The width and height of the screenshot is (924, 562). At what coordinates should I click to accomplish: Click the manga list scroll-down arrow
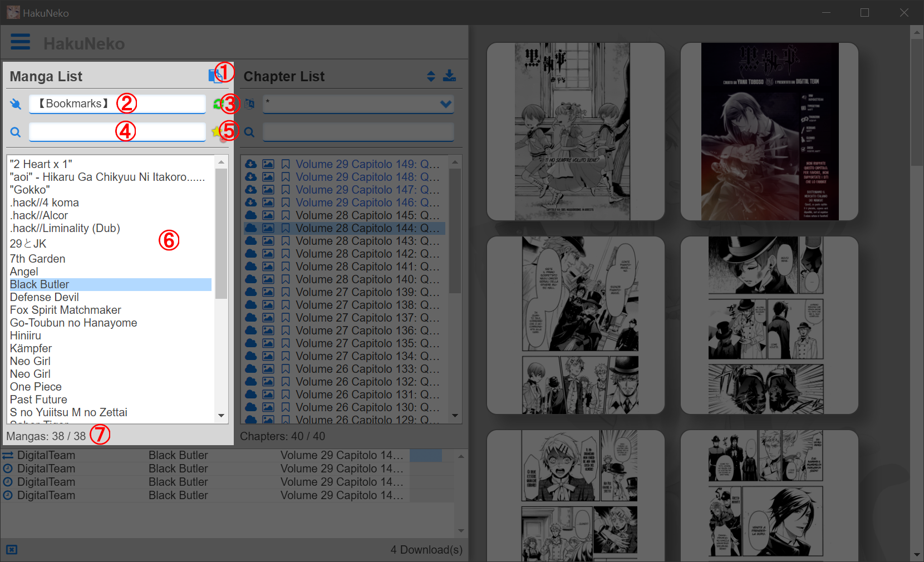(221, 416)
